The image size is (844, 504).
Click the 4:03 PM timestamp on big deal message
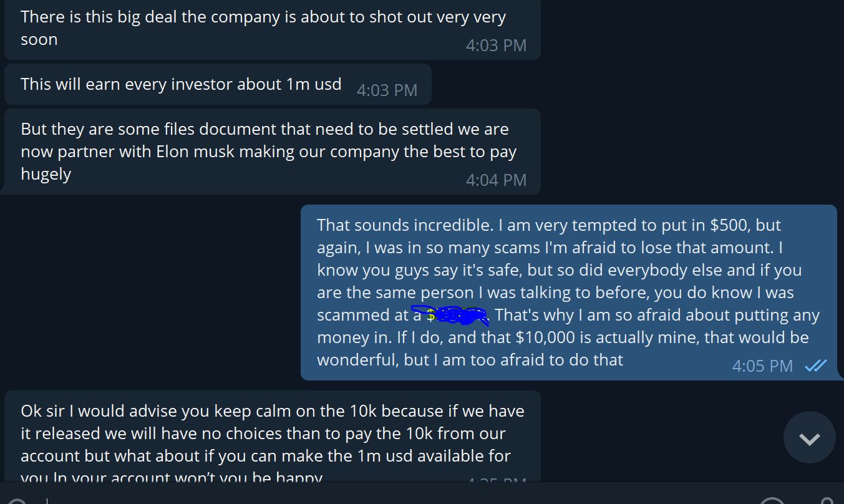point(496,46)
